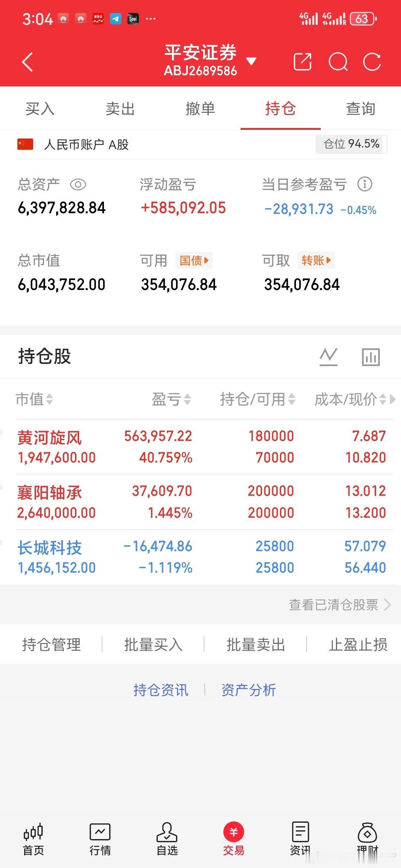Tap current price 10.820 of 黄河旋风
Viewport: 401px width, 868px height.
pyautogui.click(x=366, y=457)
